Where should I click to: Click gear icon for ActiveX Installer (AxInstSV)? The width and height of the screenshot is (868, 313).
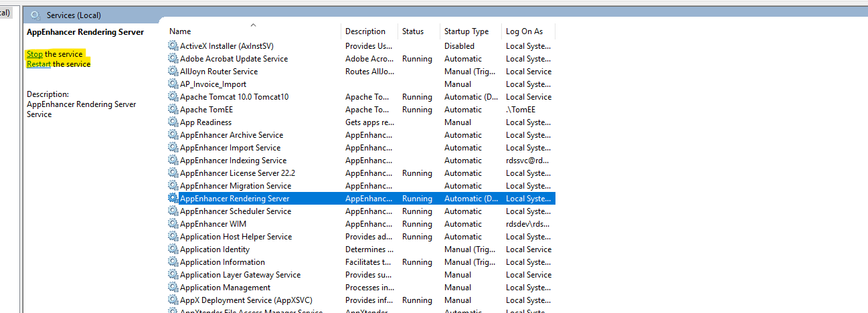pos(173,46)
